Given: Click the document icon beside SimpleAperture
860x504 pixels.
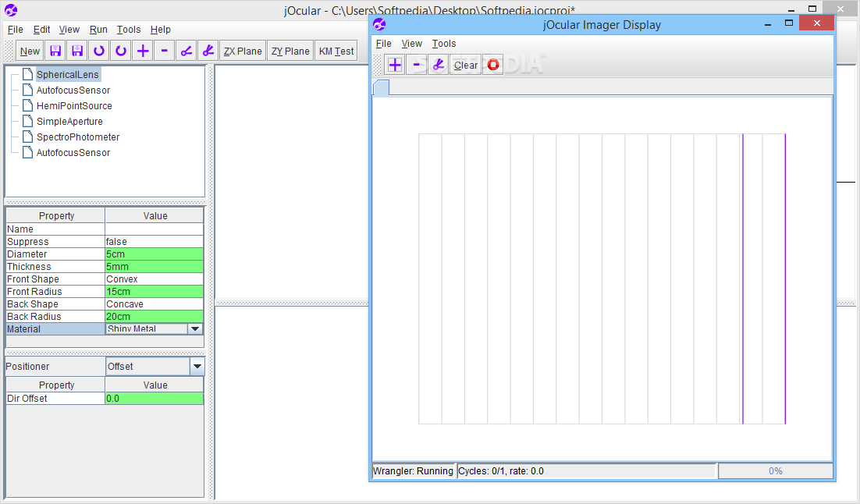Looking at the screenshot, I should (27, 121).
